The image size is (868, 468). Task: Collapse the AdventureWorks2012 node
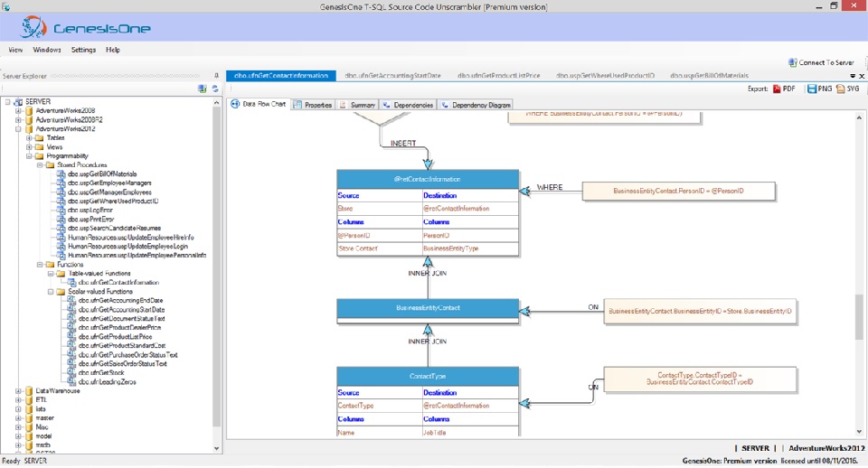pyautogui.click(x=18, y=129)
